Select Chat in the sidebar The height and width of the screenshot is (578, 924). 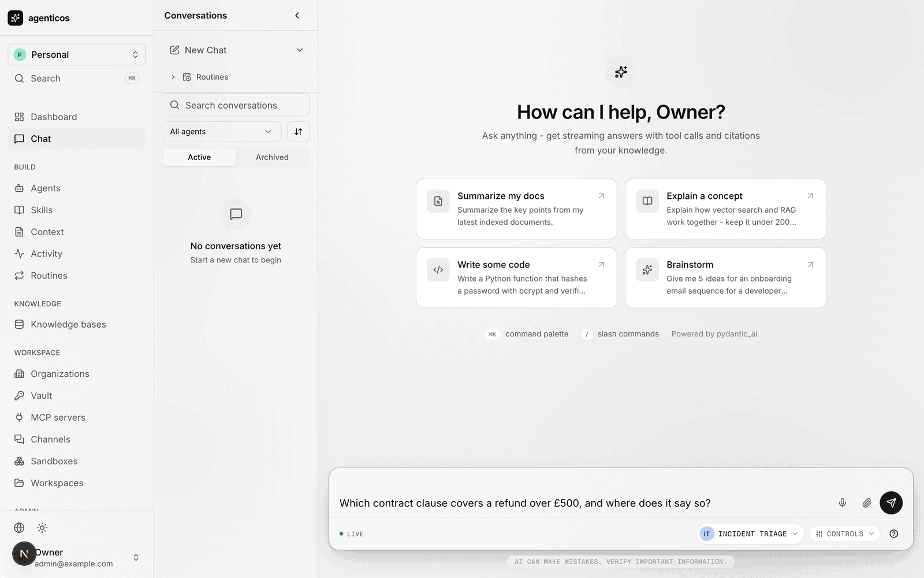point(77,139)
